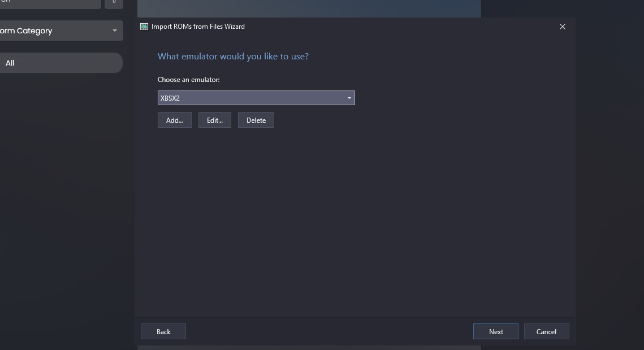Image resolution: width=644 pixels, height=350 pixels.
Task: Select the All item in the sidebar
Action: pyautogui.click(x=61, y=63)
